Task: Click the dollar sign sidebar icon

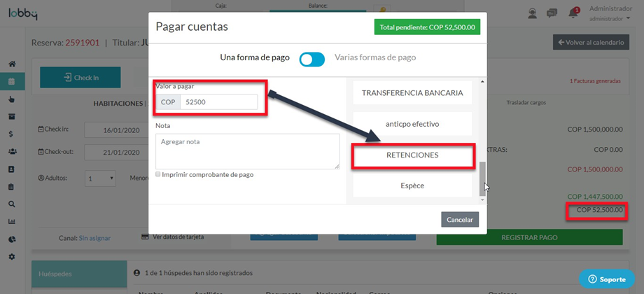Action: [11, 134]
